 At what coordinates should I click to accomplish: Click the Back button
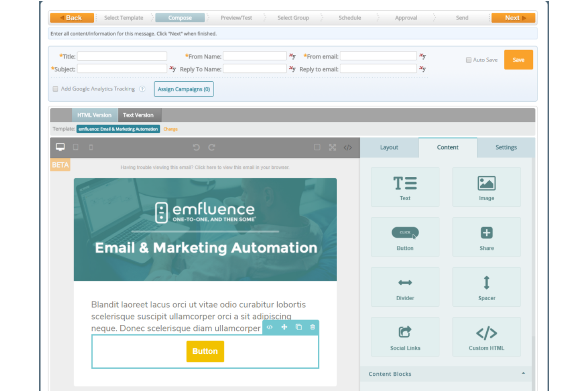tap(72, 18)
